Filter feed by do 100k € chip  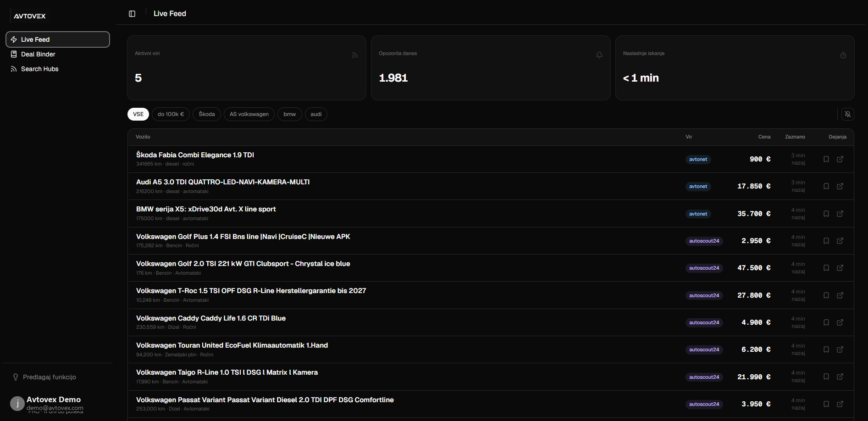[x=171, y=114]
